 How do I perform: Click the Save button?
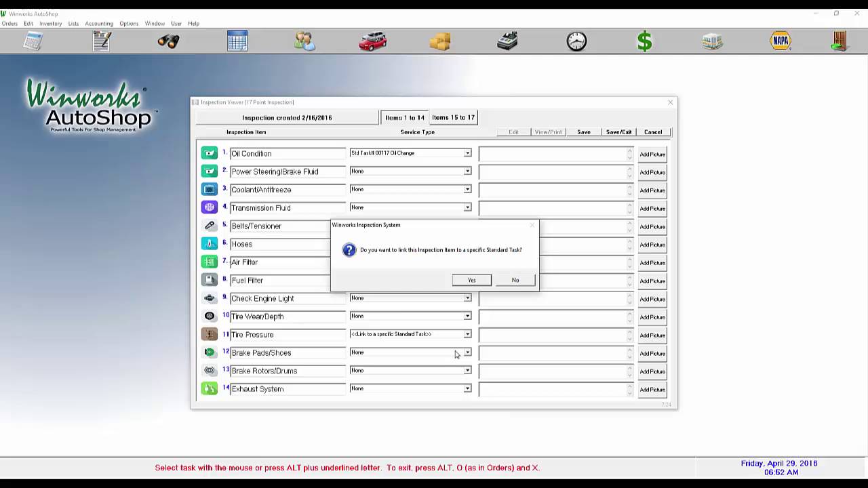pos(584,132)
